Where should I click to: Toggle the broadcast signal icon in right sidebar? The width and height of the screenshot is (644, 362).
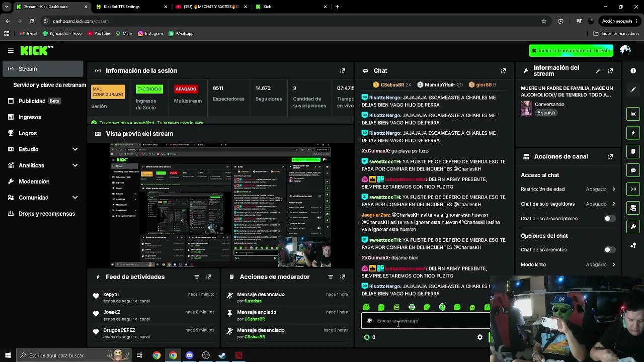(633, 189)
